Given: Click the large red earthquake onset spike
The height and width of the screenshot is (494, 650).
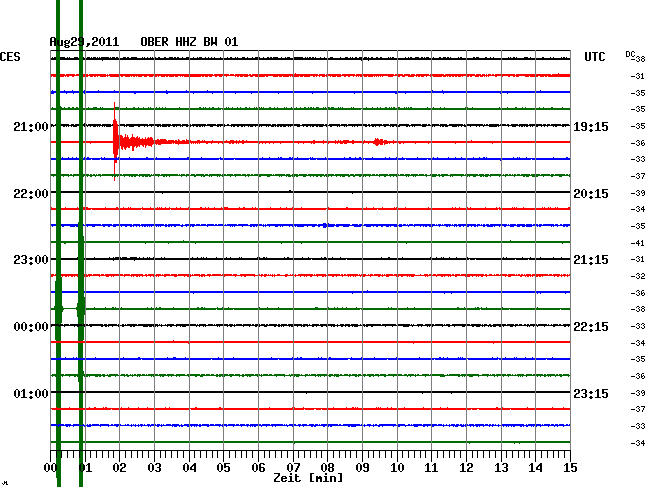Looking at the screenshot, I should [x=115, y=142].
